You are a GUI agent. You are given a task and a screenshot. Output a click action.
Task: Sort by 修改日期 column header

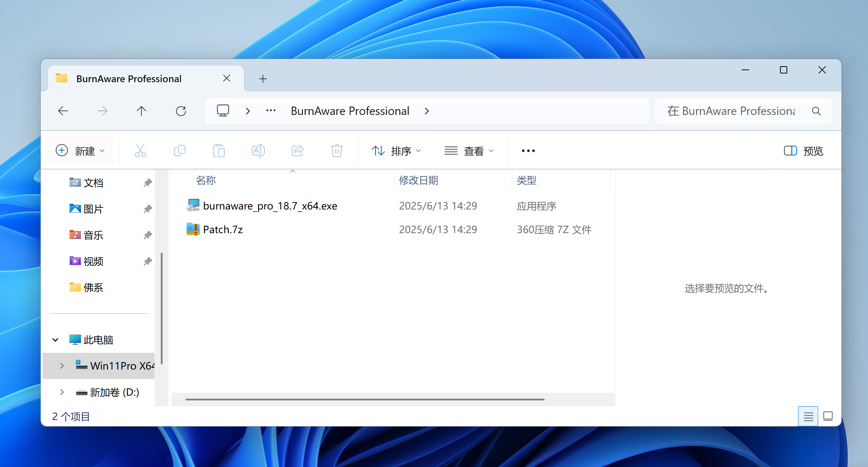point(419,180)
